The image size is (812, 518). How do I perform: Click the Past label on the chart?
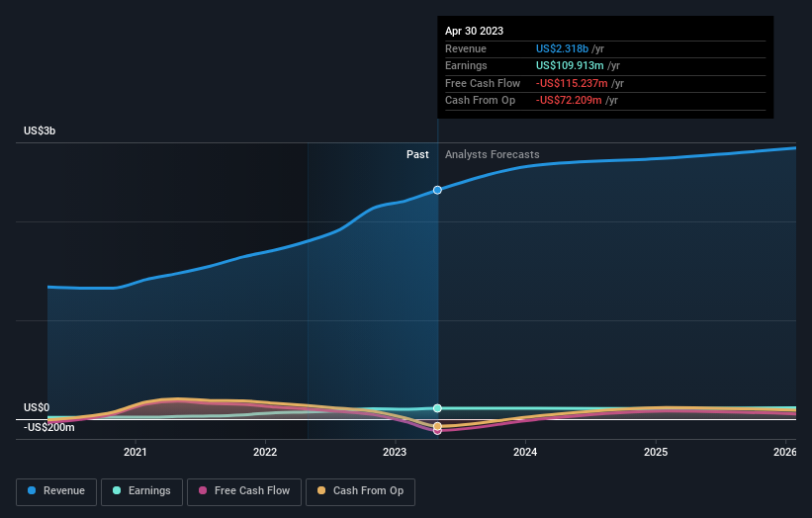coord(417,154)
